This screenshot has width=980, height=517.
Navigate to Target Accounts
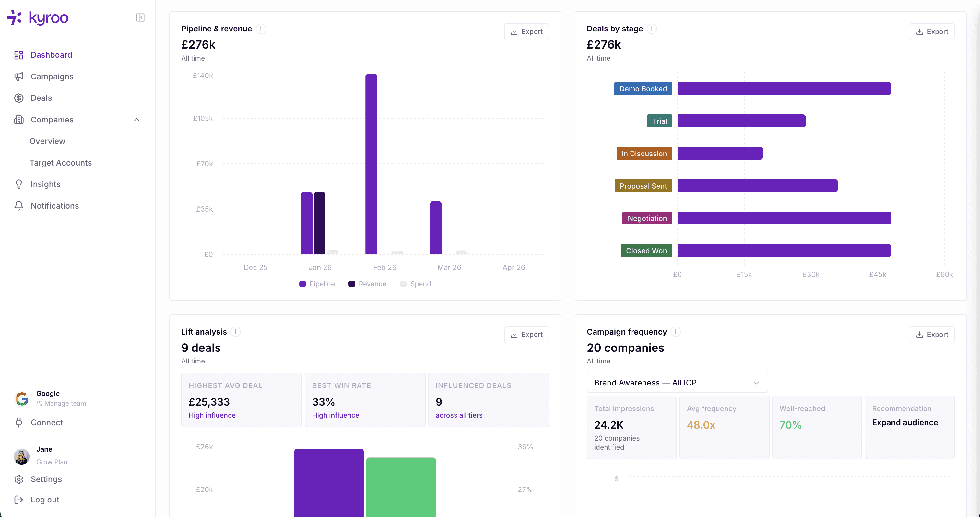click(x=61, y=163)
